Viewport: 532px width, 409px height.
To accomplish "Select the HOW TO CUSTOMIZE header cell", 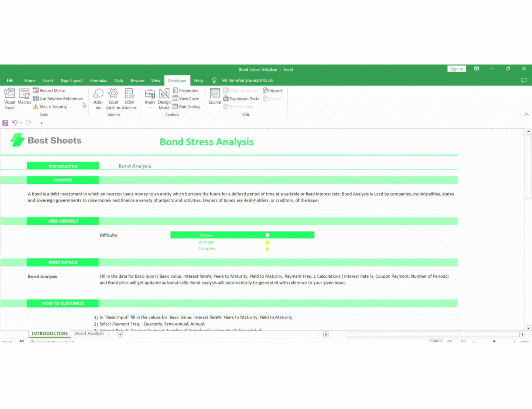I will (x=63, y=303).
